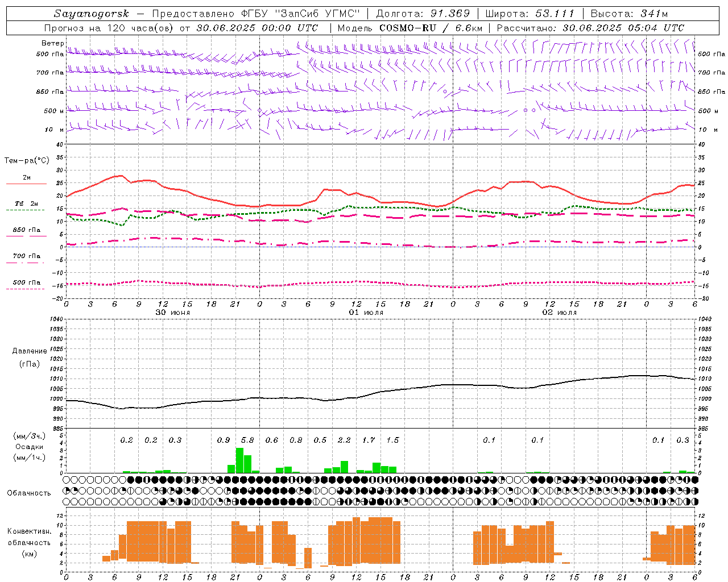This screenshot has height=582, width=728.
Task: Click the '(гПа)' pressure unit label
Action: point(30,364)
